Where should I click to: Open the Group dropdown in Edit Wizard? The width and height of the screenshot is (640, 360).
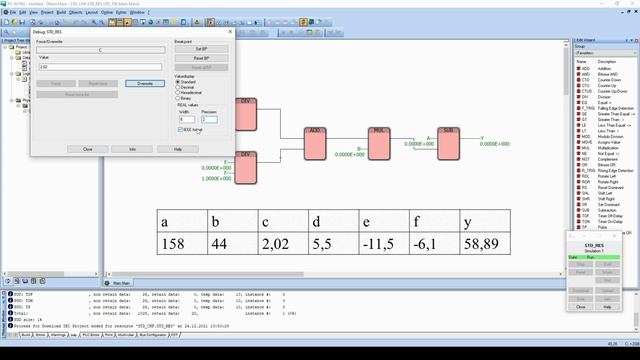(606, 53)
